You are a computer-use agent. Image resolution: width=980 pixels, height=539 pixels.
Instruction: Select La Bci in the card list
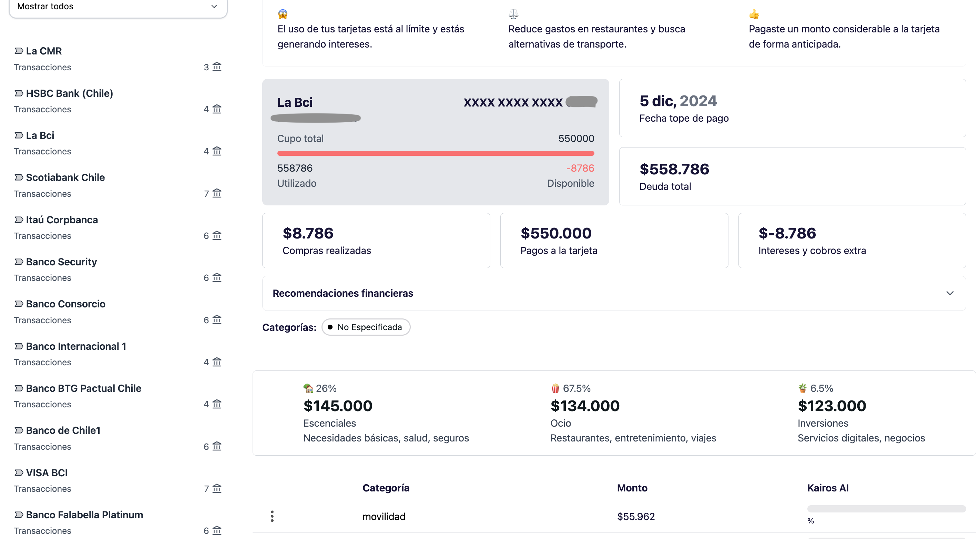40,135
